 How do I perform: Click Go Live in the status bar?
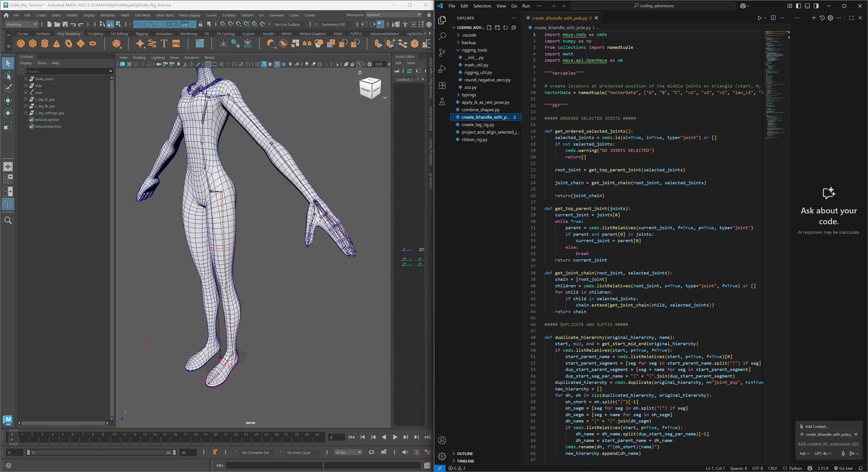click(x=843, y=468)
